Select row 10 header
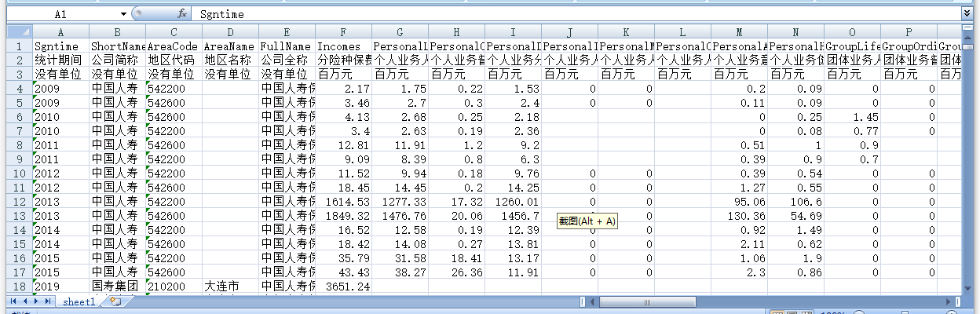This screenshot has width=980, height=314. coord(20,173)
